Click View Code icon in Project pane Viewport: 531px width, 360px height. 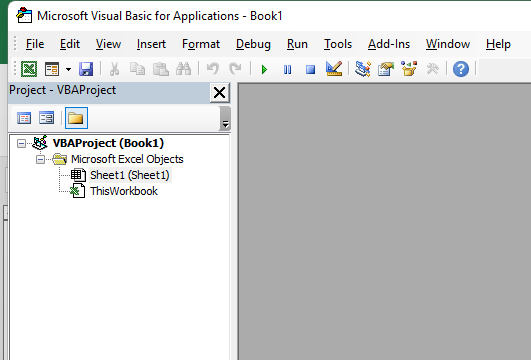pyautogui.click(x=24, y=118)
